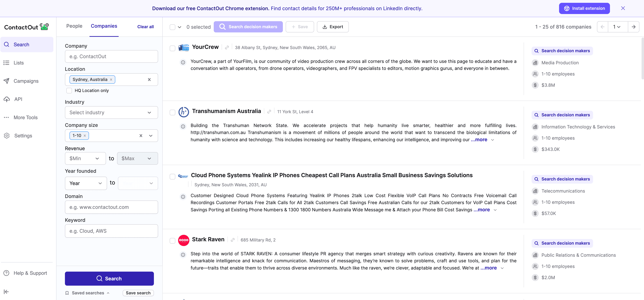
Task: Tick the Transhumanism Australia checkbox
Action: 172,112
